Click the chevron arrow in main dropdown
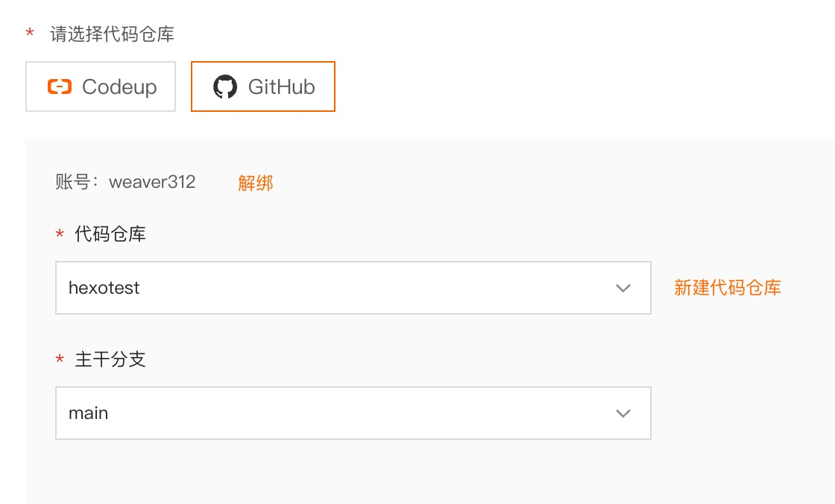The width and height of the screenshot is (835, 504). 623,413
